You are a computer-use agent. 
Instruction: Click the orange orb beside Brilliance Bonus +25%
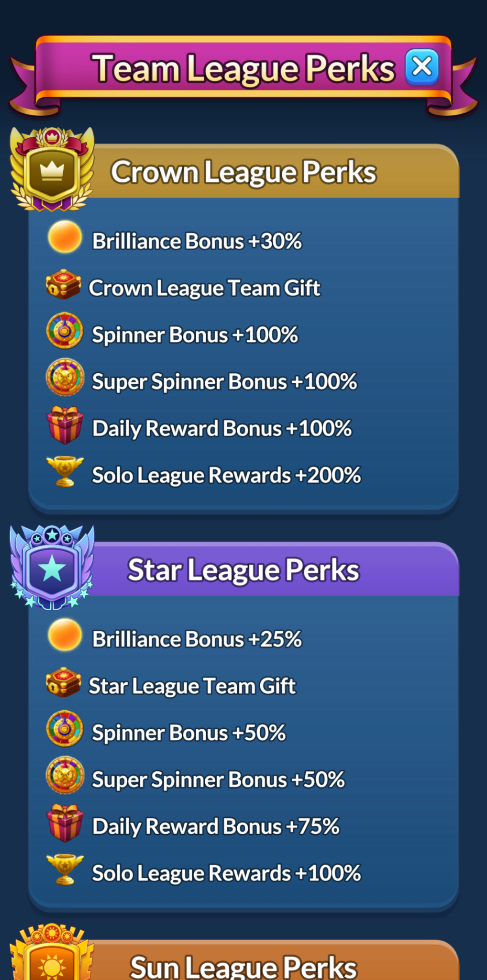(x=65, y=635)
